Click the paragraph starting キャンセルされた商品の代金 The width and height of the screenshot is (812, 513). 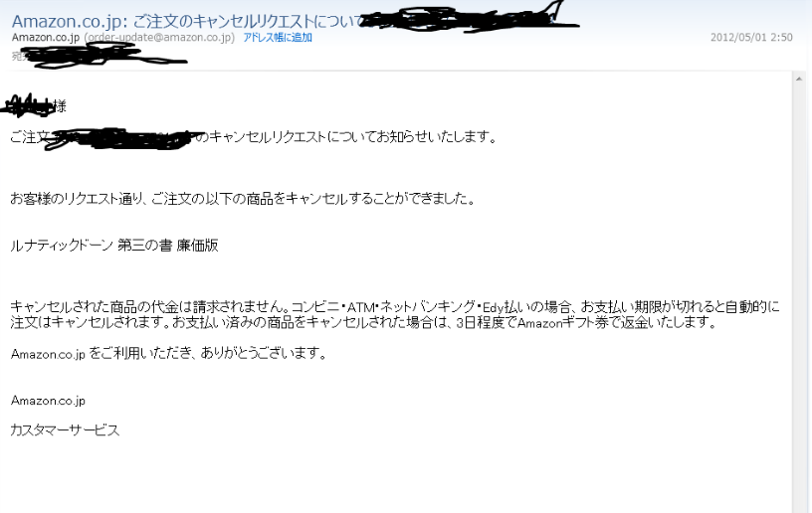point(395,314)
